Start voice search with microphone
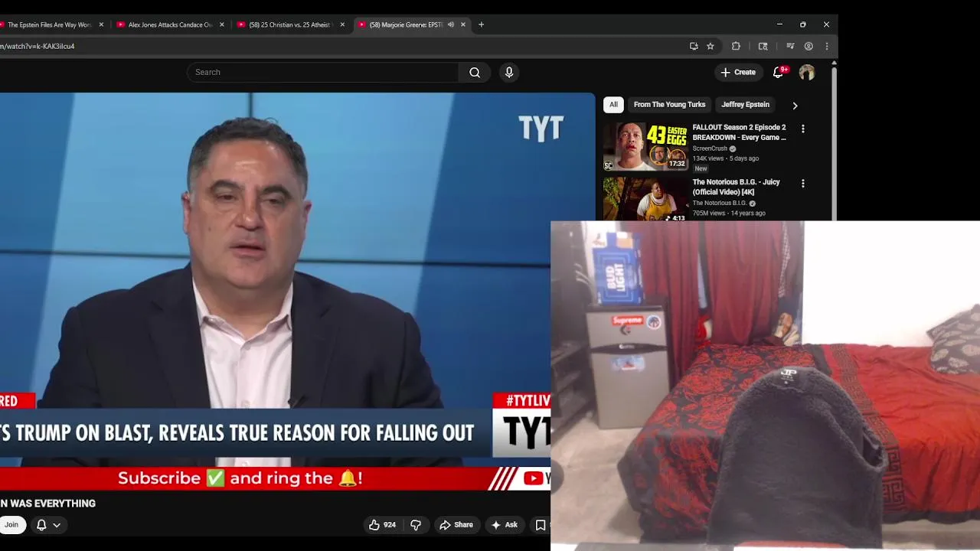980x551 pixels. click(509, 72)
